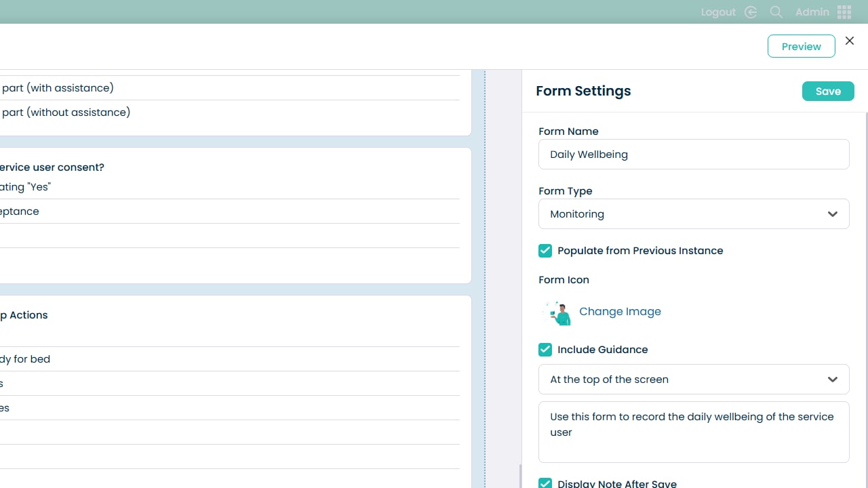
Task: Click the Change Image link
Action: (620, 312)
